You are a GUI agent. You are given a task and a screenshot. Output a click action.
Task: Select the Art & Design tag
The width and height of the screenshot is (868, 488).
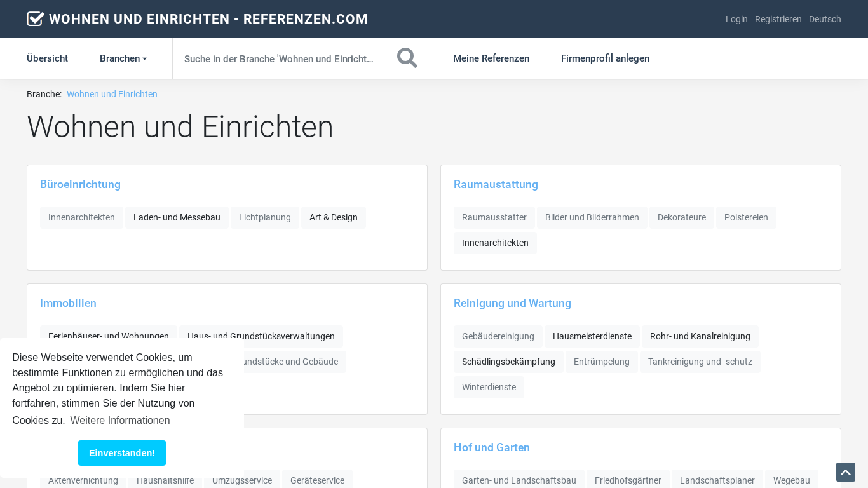tap(333, 217)
